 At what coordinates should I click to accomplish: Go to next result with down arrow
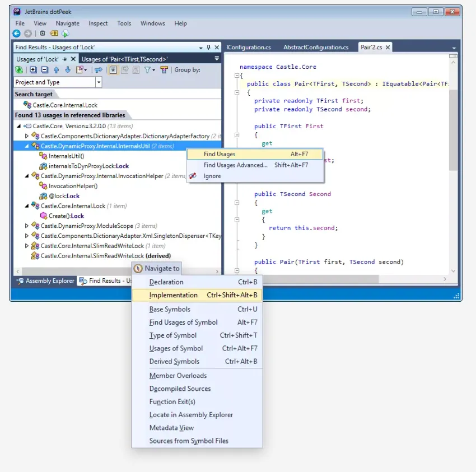67,70
